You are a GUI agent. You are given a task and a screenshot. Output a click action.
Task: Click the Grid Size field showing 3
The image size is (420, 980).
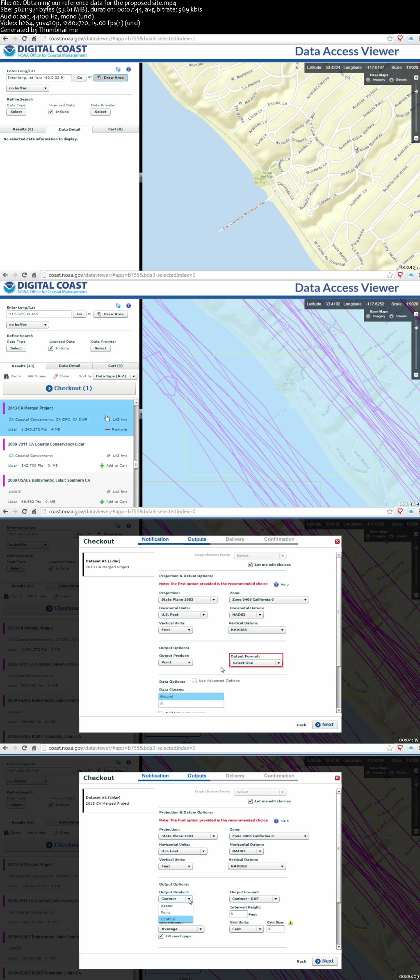coord(275,929)
